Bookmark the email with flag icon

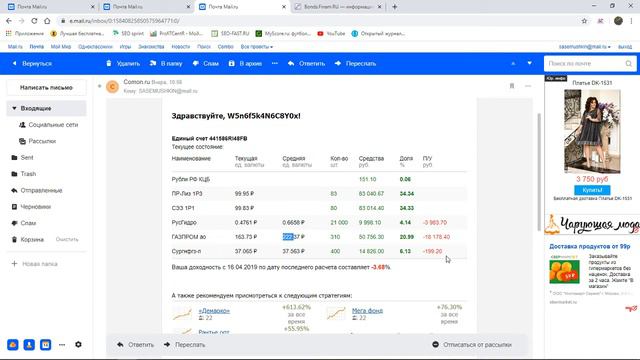(x=512, y=86)
